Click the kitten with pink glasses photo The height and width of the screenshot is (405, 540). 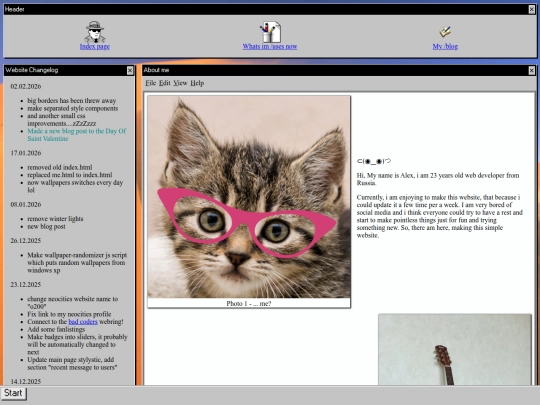tap(249, 197)
